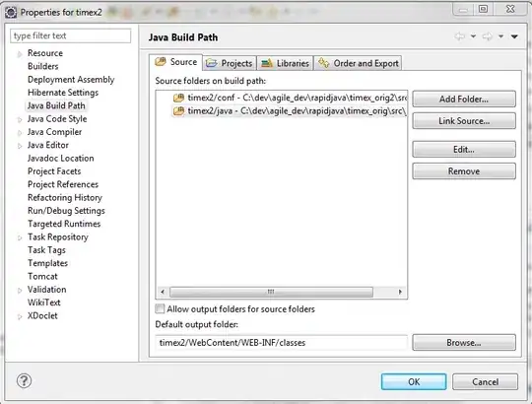Select Deployment Assembly in the tree
This screenshot has height=404, width=532.
point(71,80)
